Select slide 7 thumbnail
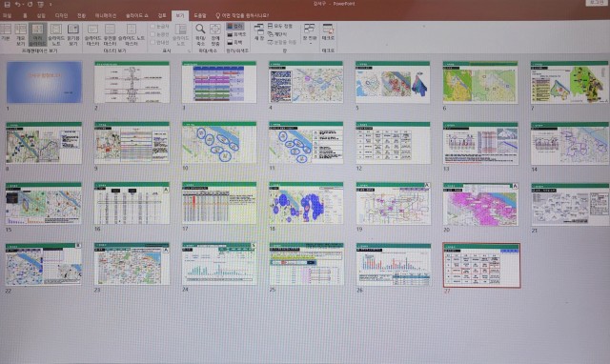610x364 pixels. (570, 82)
